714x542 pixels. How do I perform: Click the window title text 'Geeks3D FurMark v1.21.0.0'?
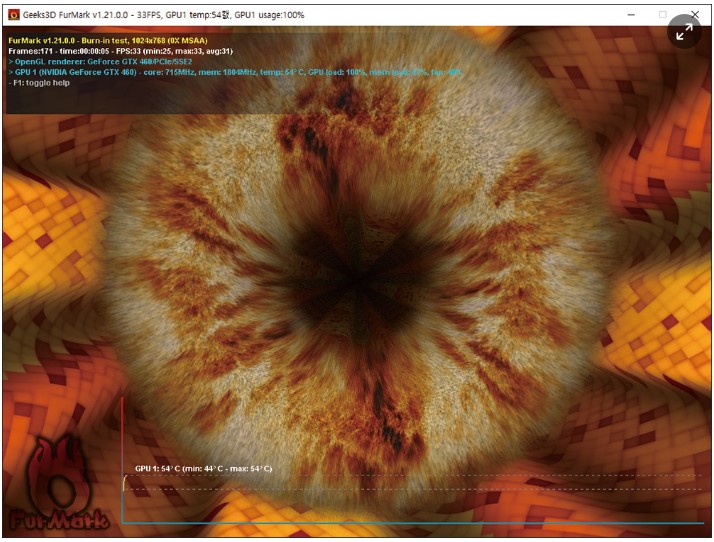pos(76,15)
